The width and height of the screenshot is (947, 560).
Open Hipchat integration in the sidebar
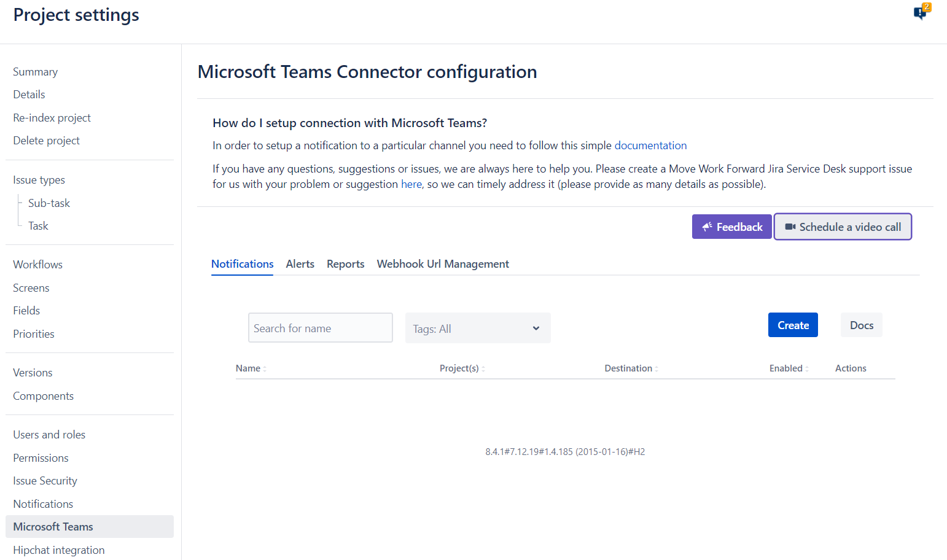click(x=58, y=550)
